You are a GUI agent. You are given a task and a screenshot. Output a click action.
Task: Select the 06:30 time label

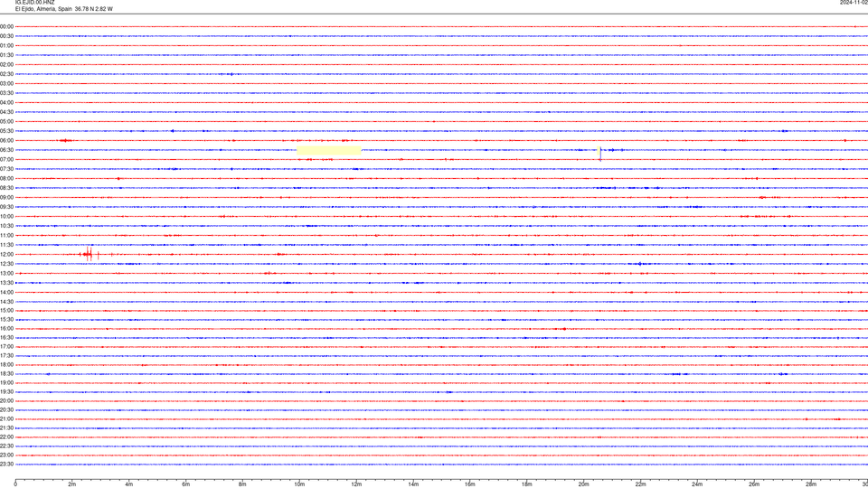pos(6,150)
